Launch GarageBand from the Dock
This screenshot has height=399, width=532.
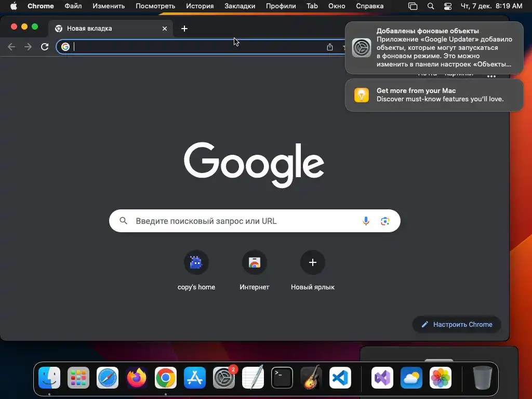(311, 378)
